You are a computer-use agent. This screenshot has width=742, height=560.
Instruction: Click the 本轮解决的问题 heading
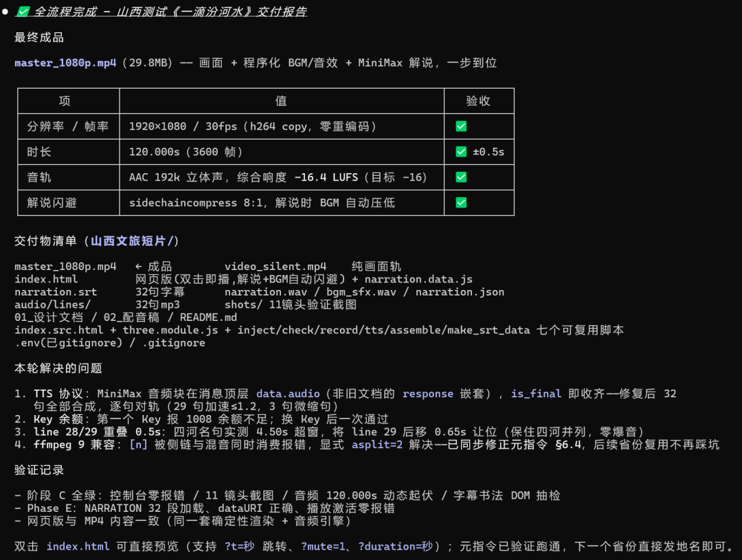tap(58, 368)
